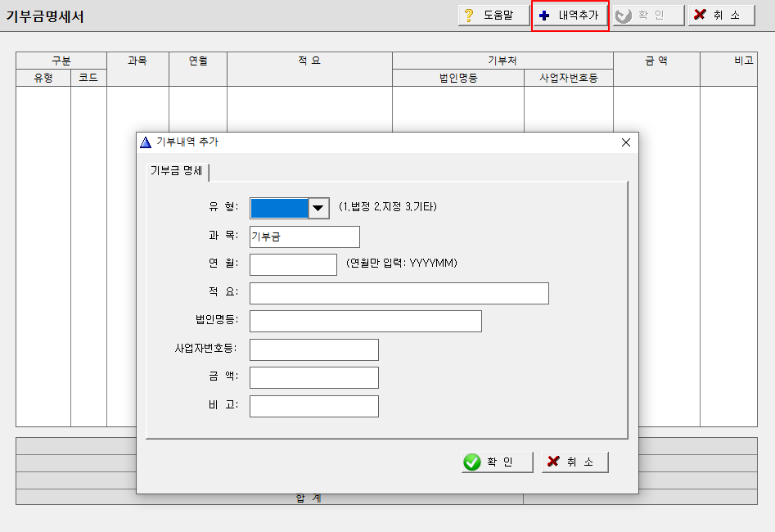
Task: Click the 합 계 total row label
Action: tap(309, 498)
